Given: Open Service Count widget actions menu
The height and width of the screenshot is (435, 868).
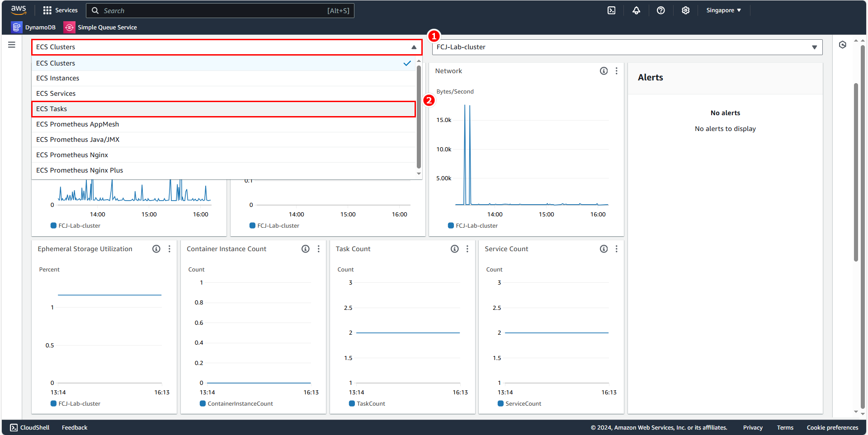Looking at the screenshot, I should coord(617,249).
